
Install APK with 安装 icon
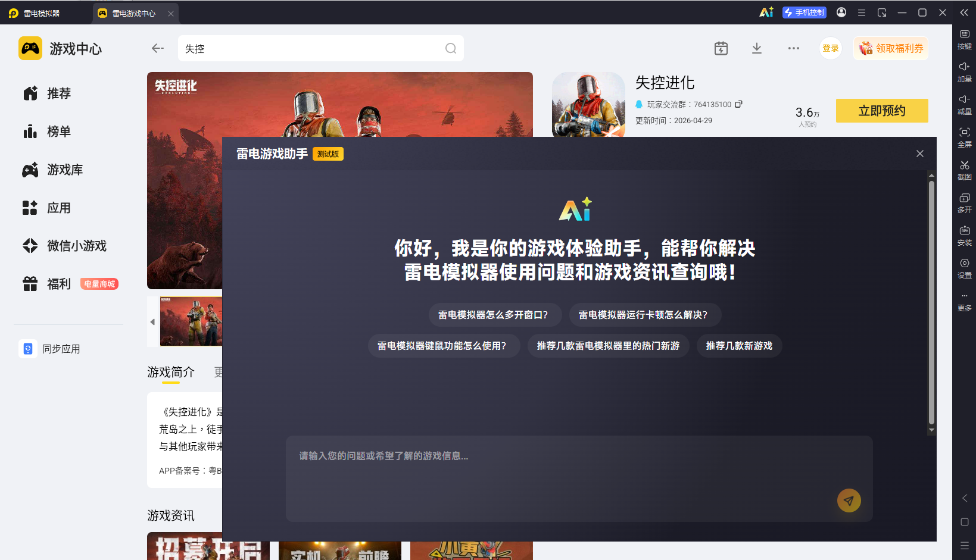coord(965,236)
